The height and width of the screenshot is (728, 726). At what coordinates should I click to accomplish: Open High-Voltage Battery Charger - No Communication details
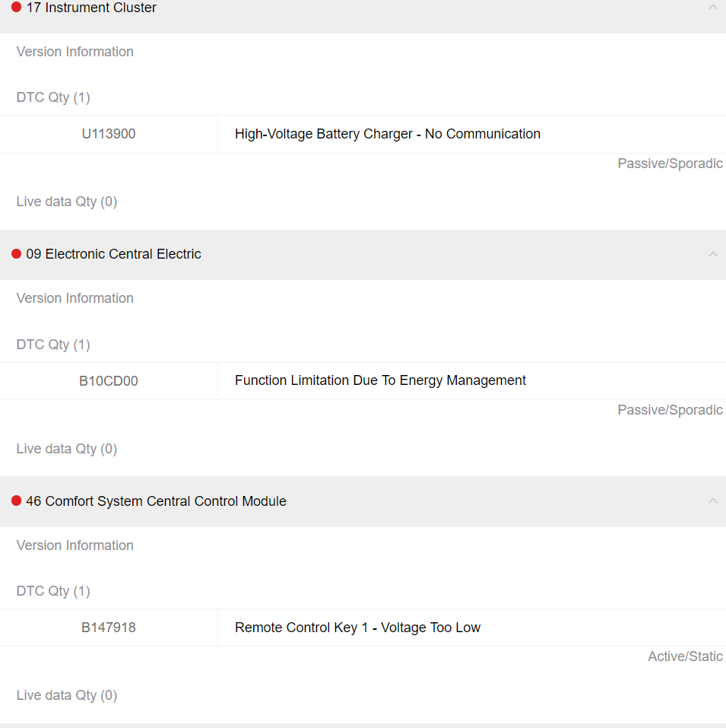point(388,133)
